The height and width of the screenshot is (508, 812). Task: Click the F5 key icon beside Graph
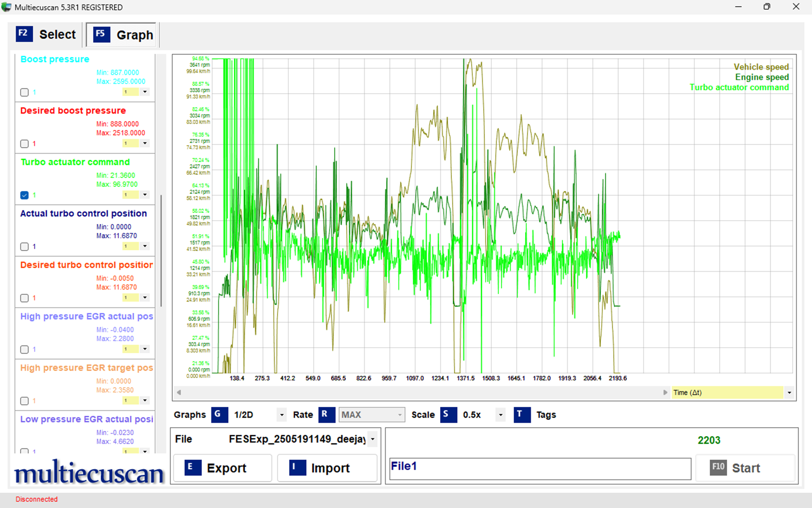101,34
